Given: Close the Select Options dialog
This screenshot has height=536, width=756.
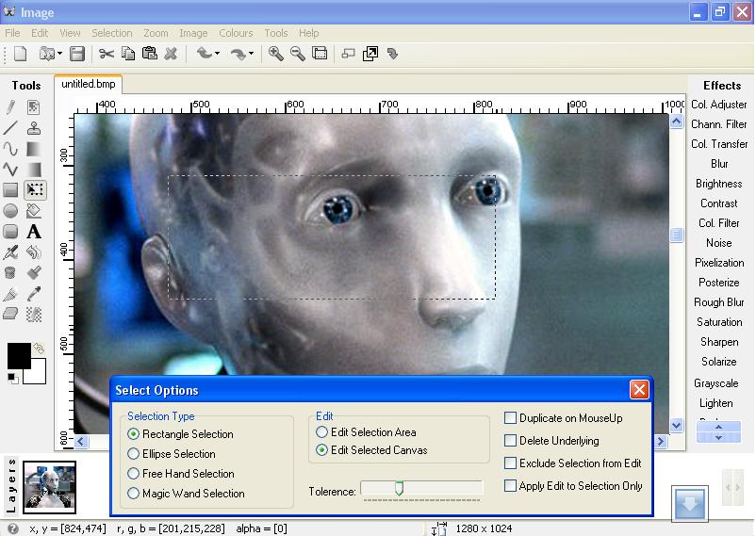Looking at the screenshot, I should [x=639, y=389].
